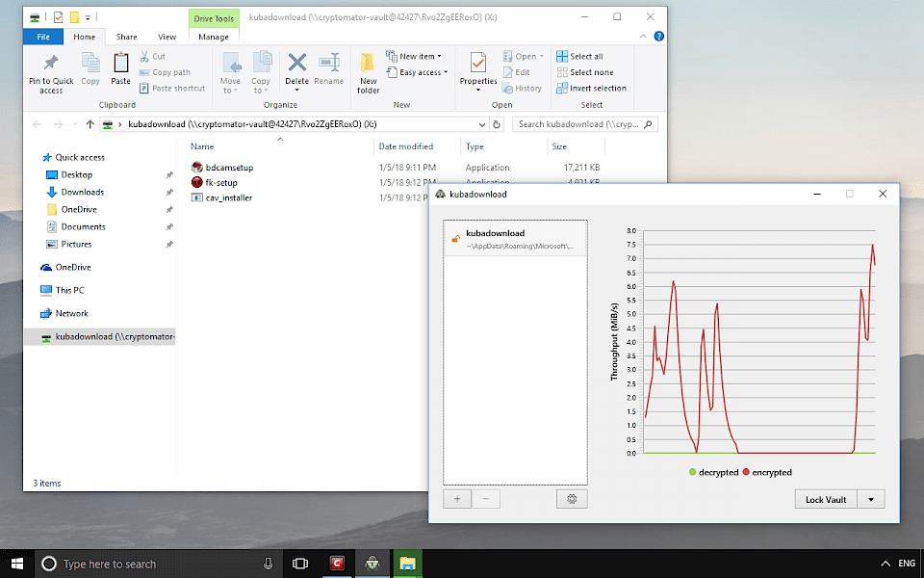Click the Search kubadownload field
Screen dimensions: 924x578
(585, 124)
